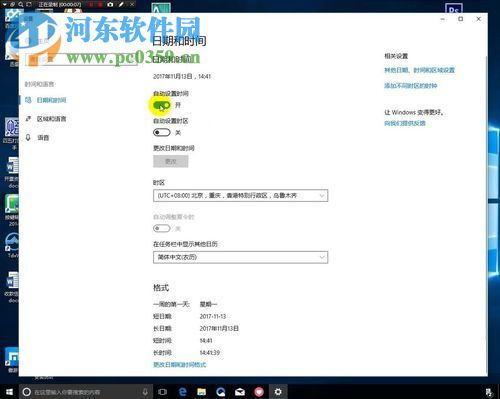Close the recorder toolbar with its X icon
Screen dimensions: 500x399
pyautogui.click(x=132, y=5)
